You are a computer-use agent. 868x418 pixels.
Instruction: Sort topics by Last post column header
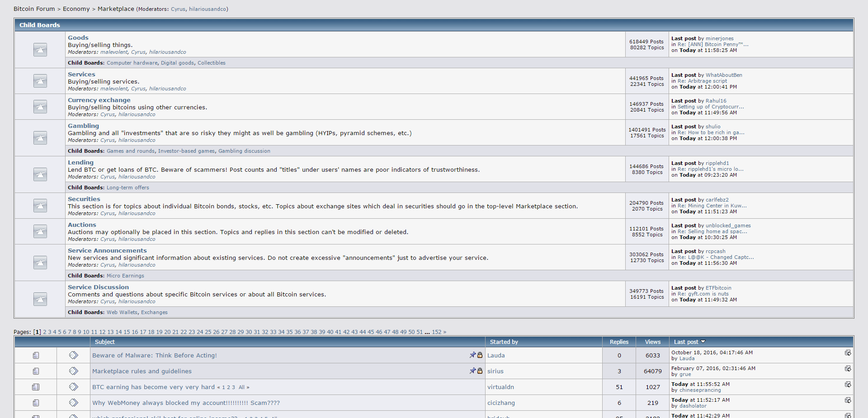pos(686,342)
